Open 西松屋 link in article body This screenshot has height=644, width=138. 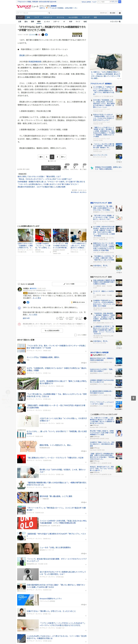click(x=22, y=55)
